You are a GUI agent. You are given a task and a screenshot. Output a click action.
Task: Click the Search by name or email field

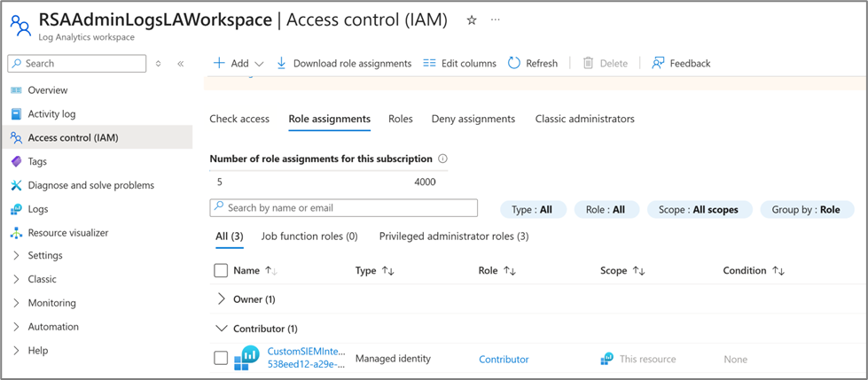pyautogui.click(x=344, y=207)
